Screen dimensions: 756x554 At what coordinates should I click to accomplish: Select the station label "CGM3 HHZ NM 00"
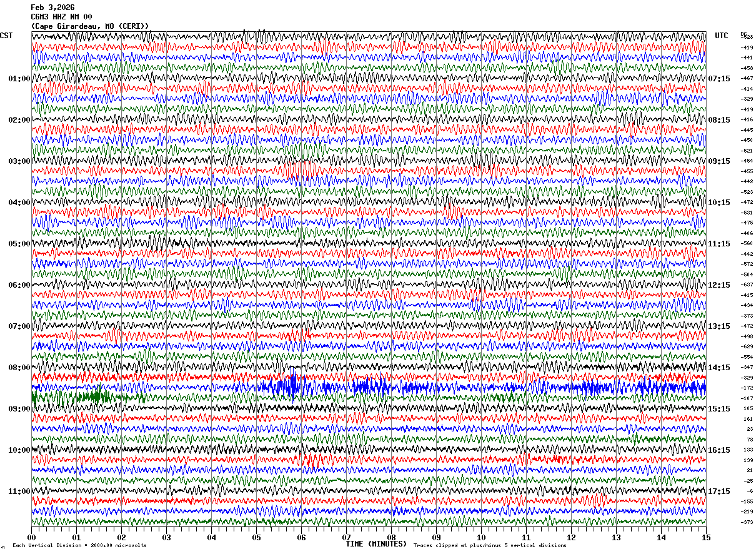[61, 17]
